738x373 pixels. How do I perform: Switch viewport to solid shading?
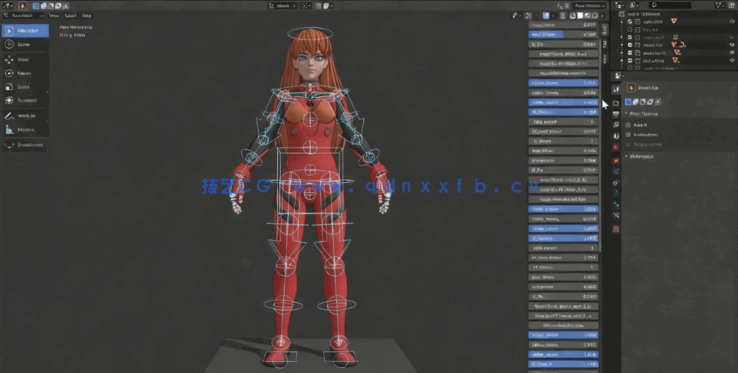click(580, 16)
